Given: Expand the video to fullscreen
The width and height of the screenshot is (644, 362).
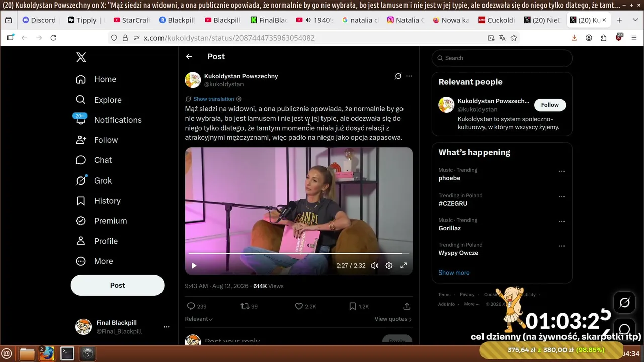Looking at the screenshot, I should (404, 266).
